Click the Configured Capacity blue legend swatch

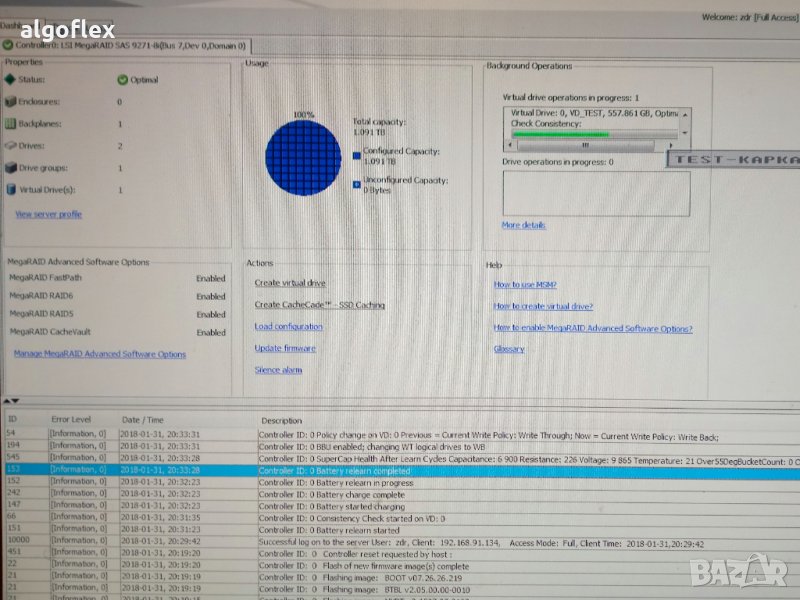(x=357, y=155)
